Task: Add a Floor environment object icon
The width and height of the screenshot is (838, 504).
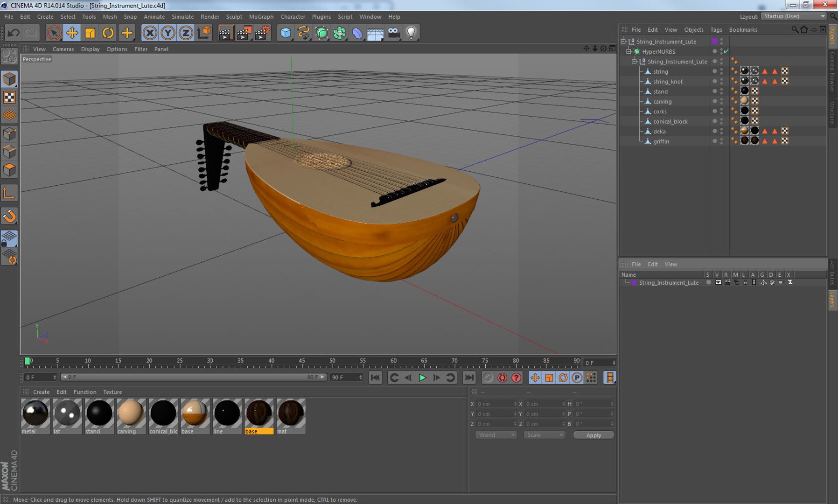Action: [x=375, y=33]
